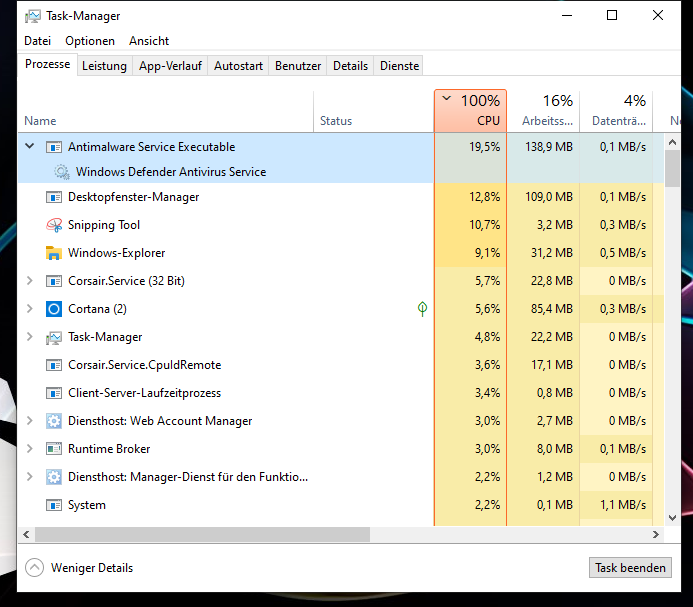Click the 19,5% CPU value
The image size is (693, 607).
(484, 147)
